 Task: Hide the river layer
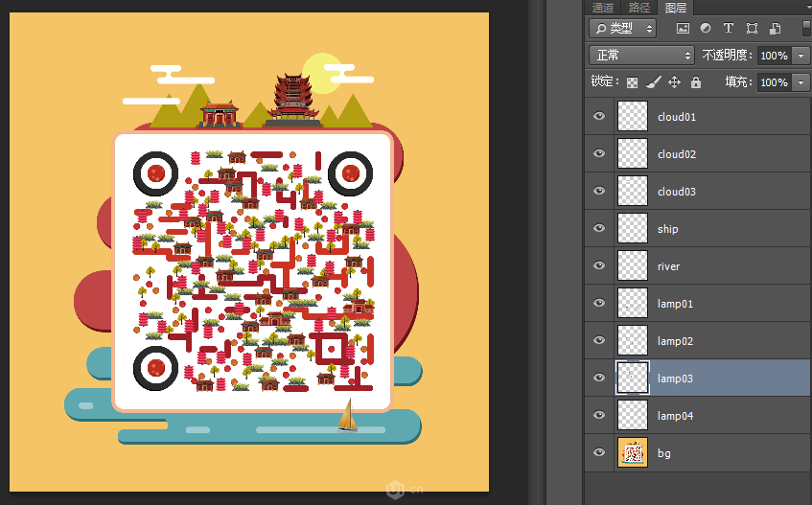(x=599, y=265)
